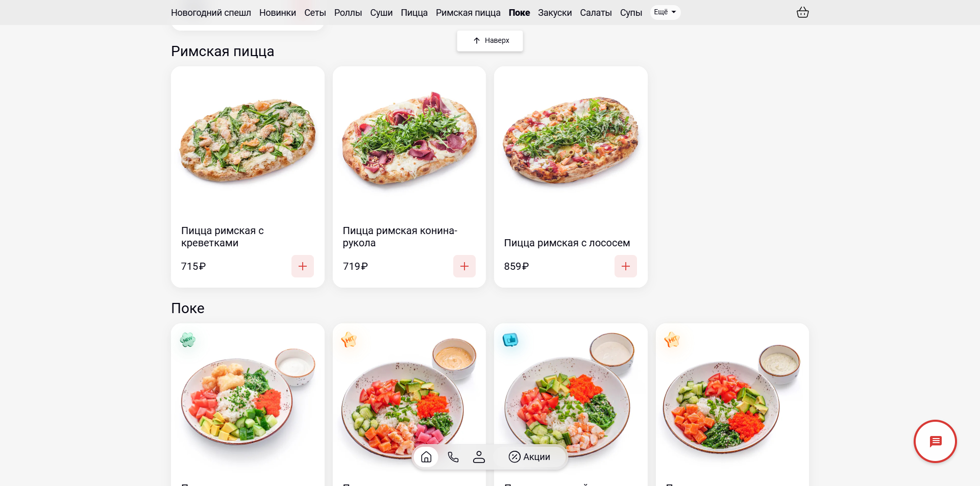Click the phone call icon
Image resolution: width=980 pixels, height=486 pixels.
pyautogui.click(x=453, y=457)
